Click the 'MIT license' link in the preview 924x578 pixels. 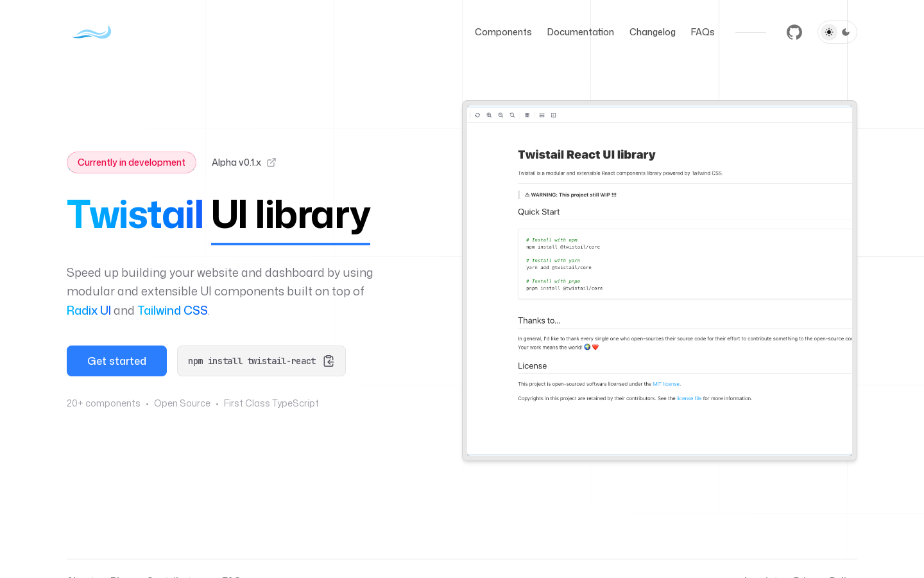tap(666, 384)
